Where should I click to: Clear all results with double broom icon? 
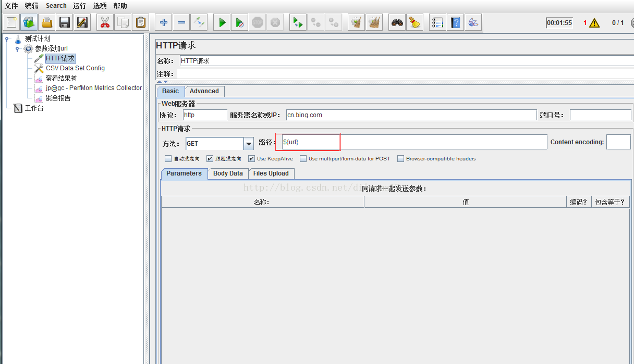click(374, 22)
